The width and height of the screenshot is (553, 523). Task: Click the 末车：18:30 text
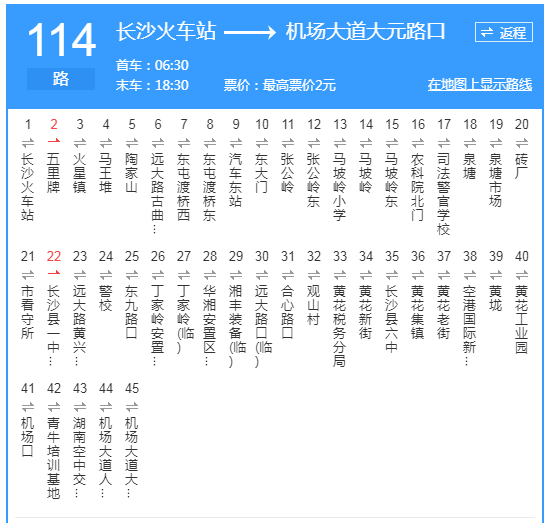152,85
